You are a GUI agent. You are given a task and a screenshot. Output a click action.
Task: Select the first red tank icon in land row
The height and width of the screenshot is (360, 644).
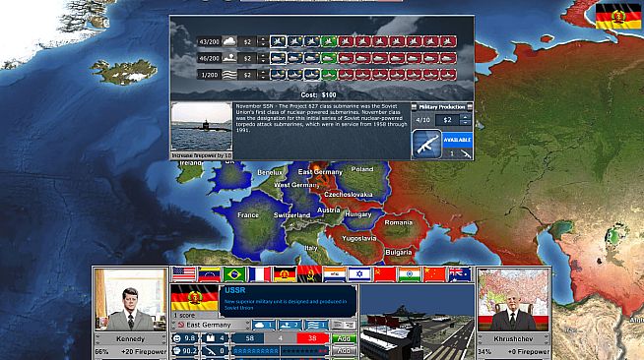pyautogui.click(x=346, y=58)
